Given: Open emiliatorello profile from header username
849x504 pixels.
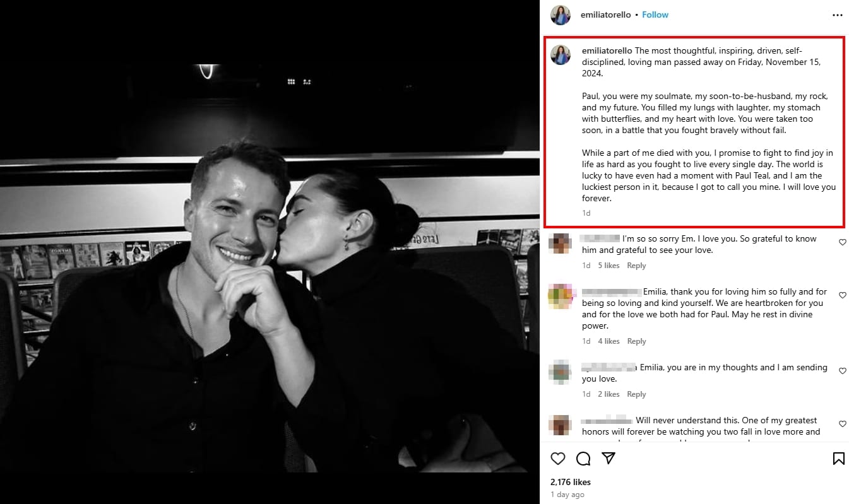Looking at the screenshot, I should point(605,15).
